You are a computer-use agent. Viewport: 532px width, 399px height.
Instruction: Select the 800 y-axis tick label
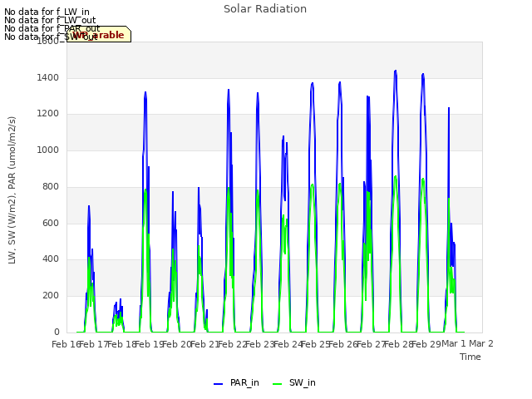(x=51, y=186)
